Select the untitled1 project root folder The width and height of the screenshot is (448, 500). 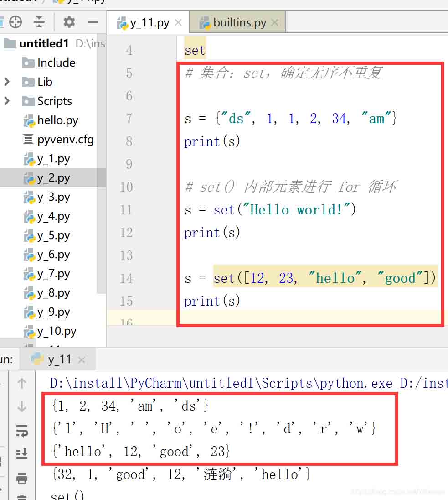point(44,43)
